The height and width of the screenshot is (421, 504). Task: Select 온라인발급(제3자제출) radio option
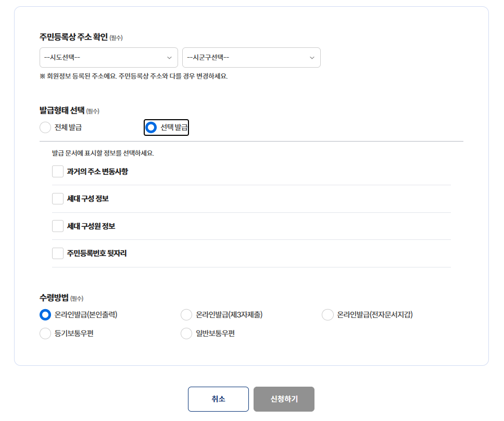click(x=186, y=315)
